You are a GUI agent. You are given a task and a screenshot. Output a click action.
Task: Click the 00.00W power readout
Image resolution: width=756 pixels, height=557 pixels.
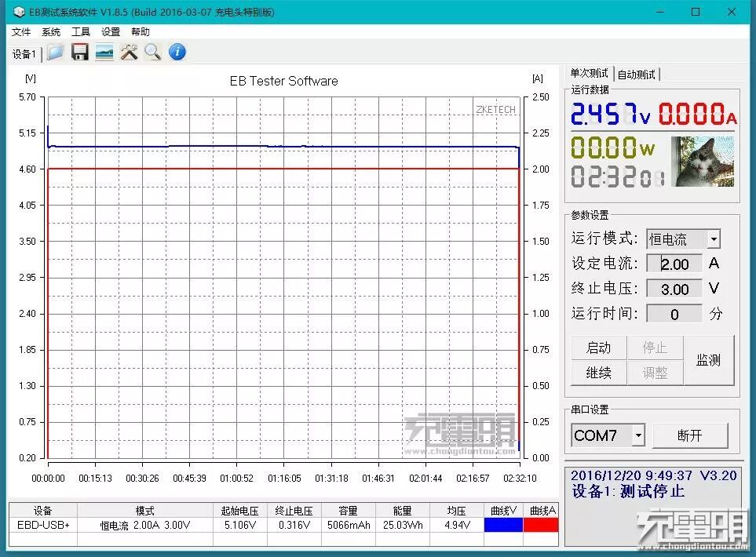pos(613,147)
